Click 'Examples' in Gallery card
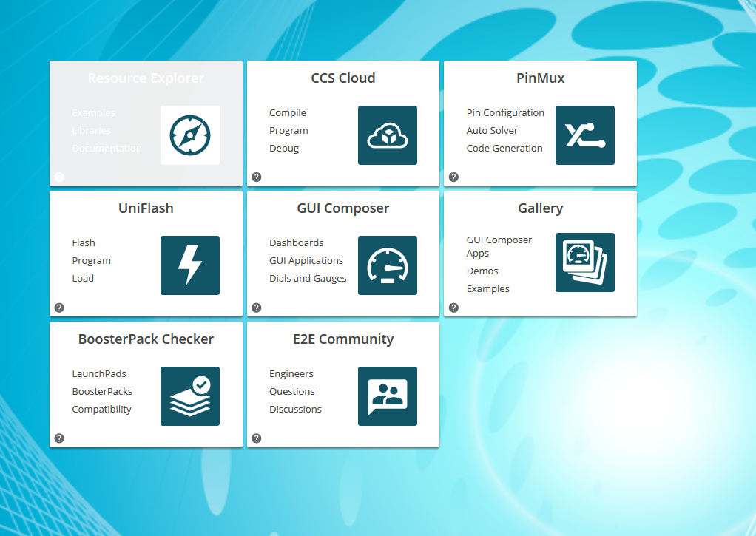756x536 pixels. 488,289
